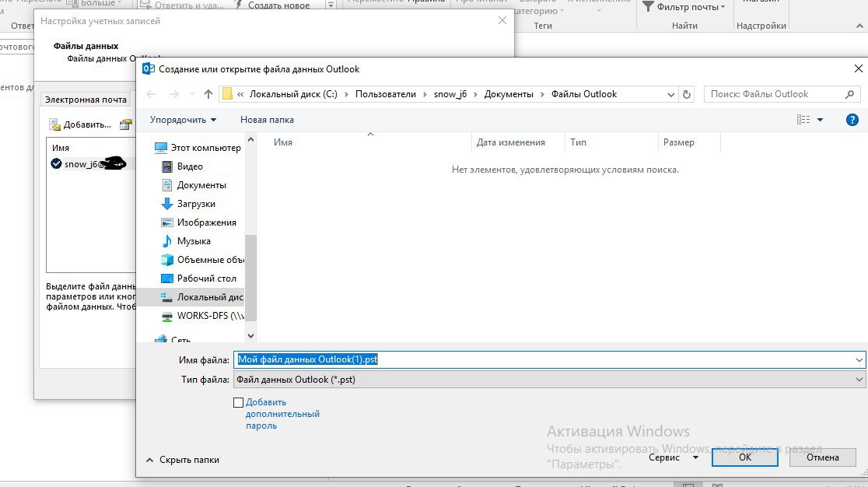The image size is (868, 487).
Task: Open the Упорядочить dropdown menu
Action: pyautogui.click(x=183, y=120)
